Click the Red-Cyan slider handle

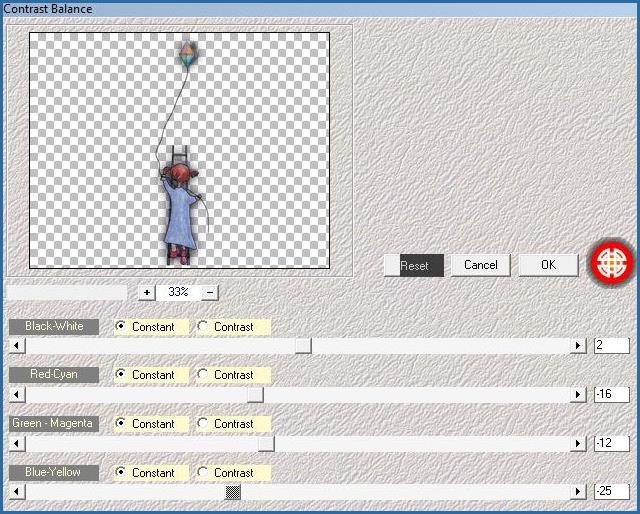coord(256,395)
